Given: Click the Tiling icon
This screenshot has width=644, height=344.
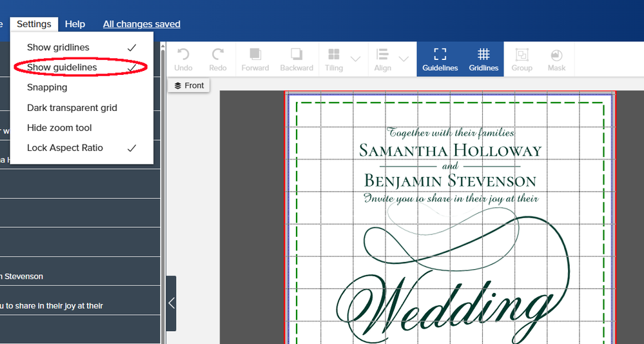Looking at the screenshot, I should click(334, 55).
